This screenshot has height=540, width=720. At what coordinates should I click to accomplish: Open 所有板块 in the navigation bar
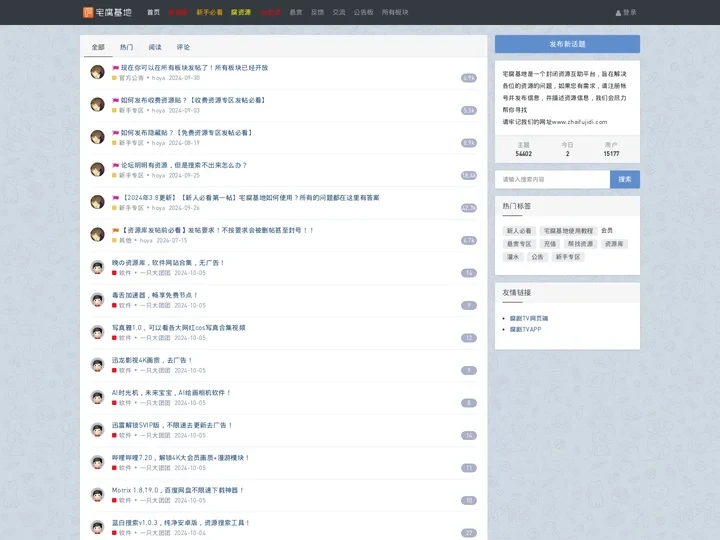pyautogui.click(x=395, y=12)
